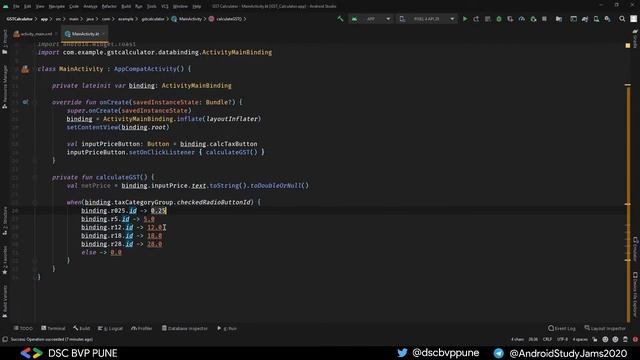Open the TODO tool window
The width and height of the screenshot is (640, 360).
[23, 328]
